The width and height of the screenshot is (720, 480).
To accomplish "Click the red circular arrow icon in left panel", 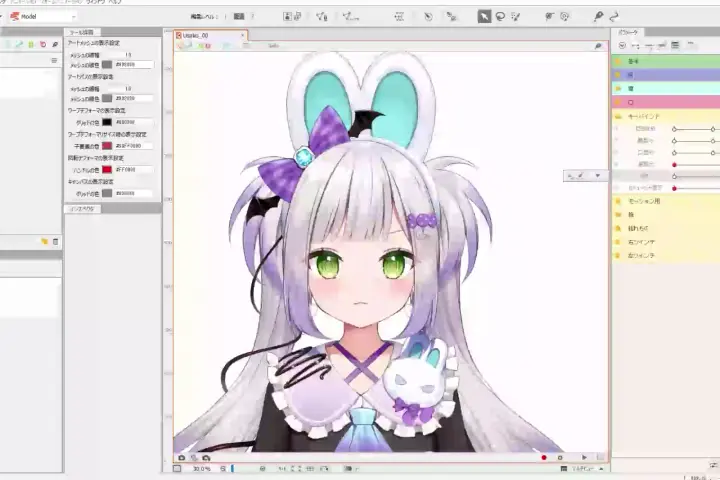I will point(43,45).
